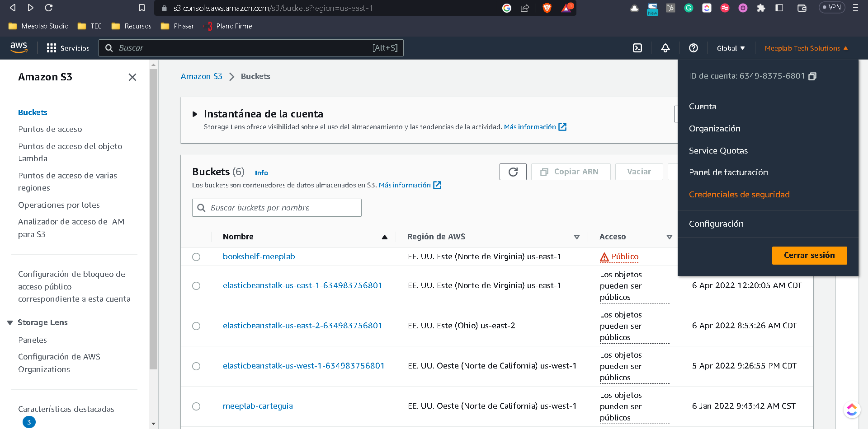Open Credenciales de seguridad menu item
This screenshot has height=429, width=868.
pos(739,195)
